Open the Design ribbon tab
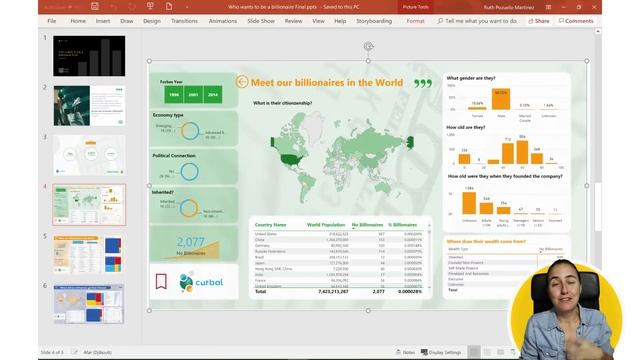640x360 pixels. (152, 21)
